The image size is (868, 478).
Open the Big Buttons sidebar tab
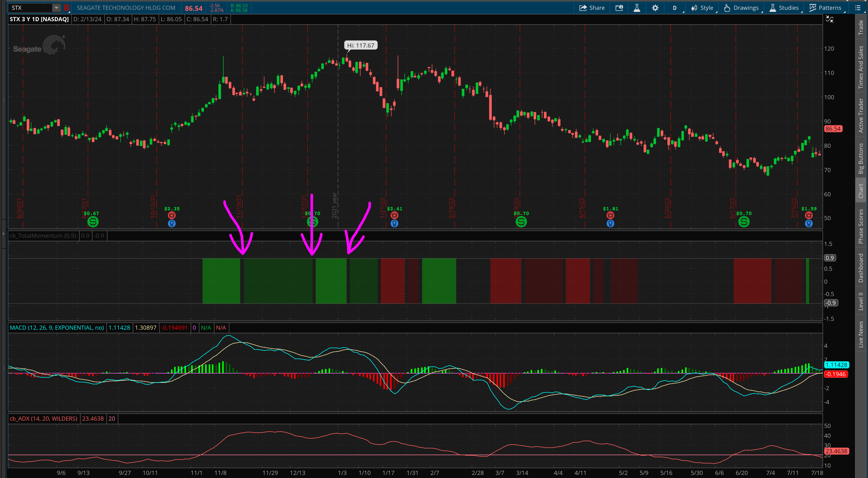pyautogui.click(x=861, y=158)
